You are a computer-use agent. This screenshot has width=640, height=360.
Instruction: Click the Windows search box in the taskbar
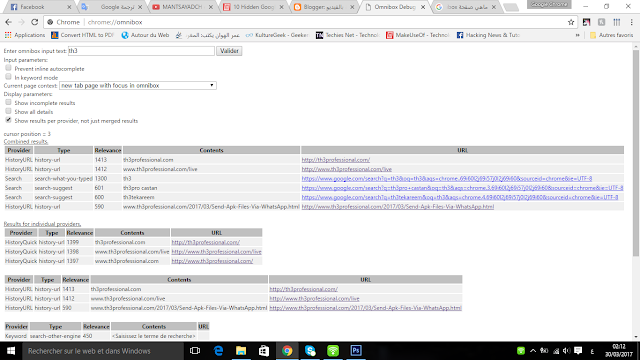[102, 351]
